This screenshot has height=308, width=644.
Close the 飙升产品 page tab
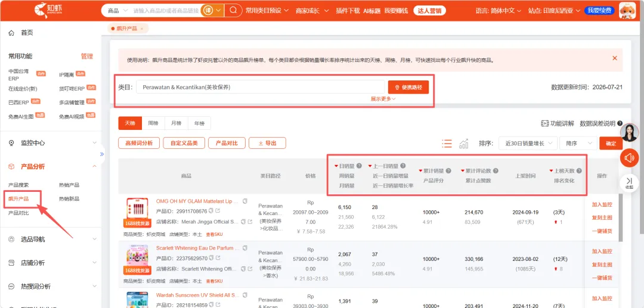click(x=142, y=29)
